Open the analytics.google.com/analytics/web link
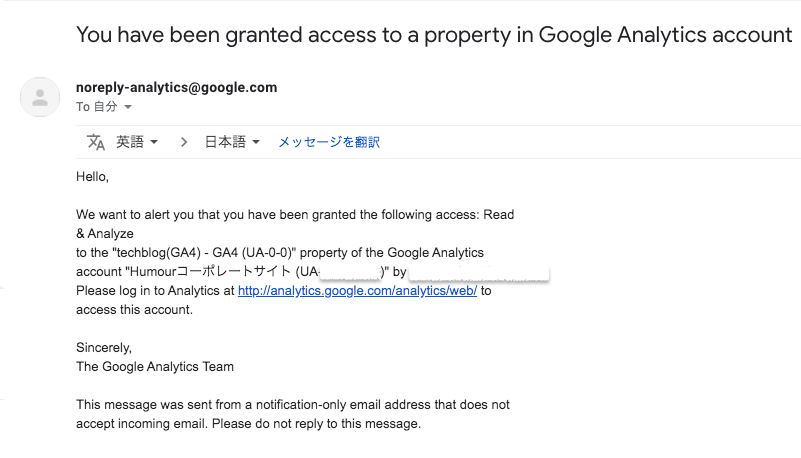The width and height of the screenshot is (801, 458). click(357, 291)
